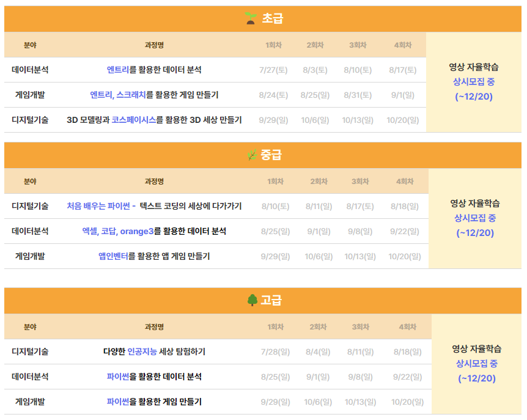Image resolution: width=527 pixels, height=420 pixels.
Task: Click 9/1(일) date in 초급 게임개발 row
Action: click(403, 95)
